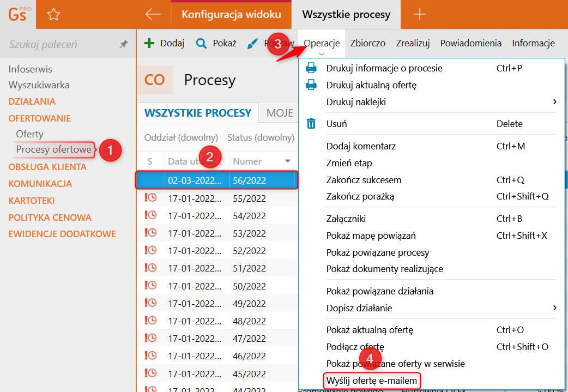Expand DZIAŁANIA section in sidebar
The height and width of the screenshot is (392, 568).
click(32, 101)
